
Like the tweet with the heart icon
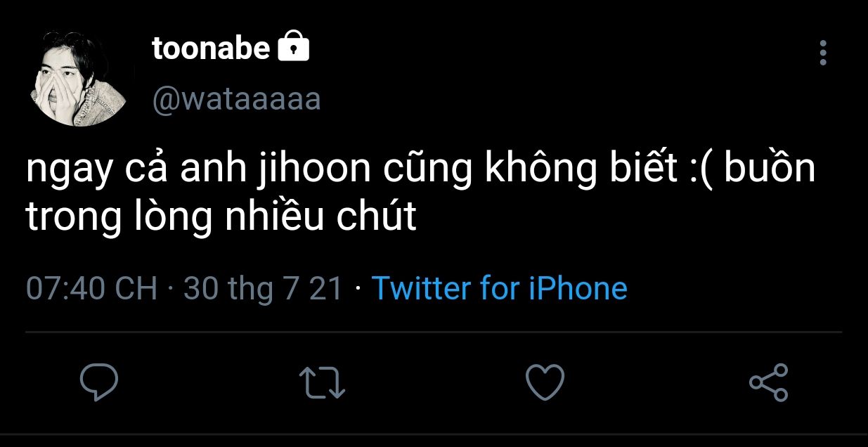tap(545, 382)
